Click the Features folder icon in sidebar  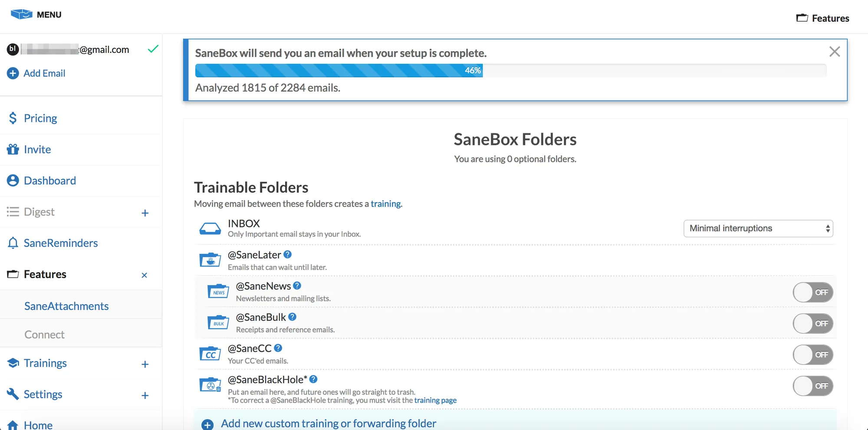(13, 274)
